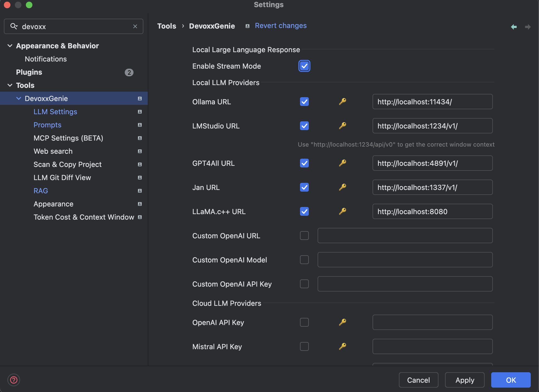Click the search magnifier icon
This screenshot has height=392, width=539.
pos(14,26)
